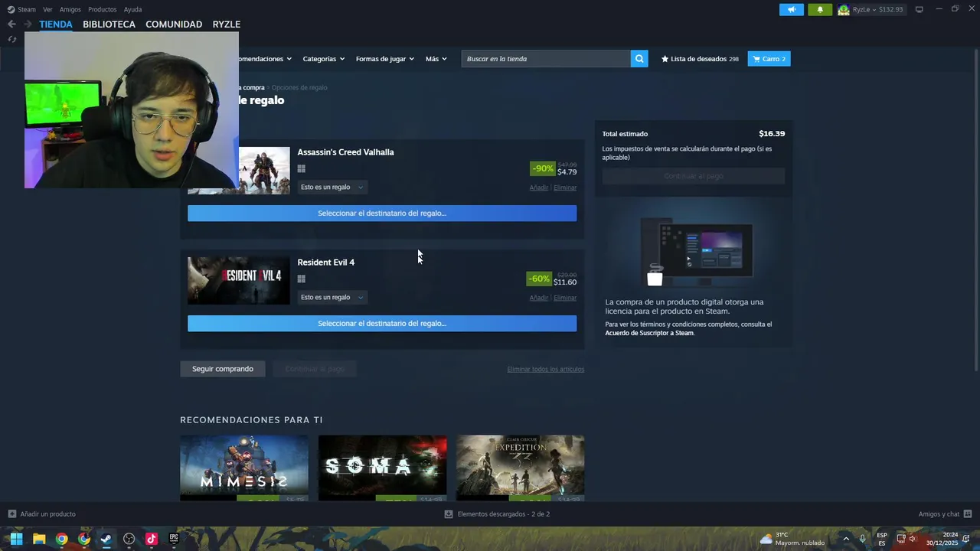Open the Productos menu
This screenshot has width=980, height=551.
[x=103, y=9]
